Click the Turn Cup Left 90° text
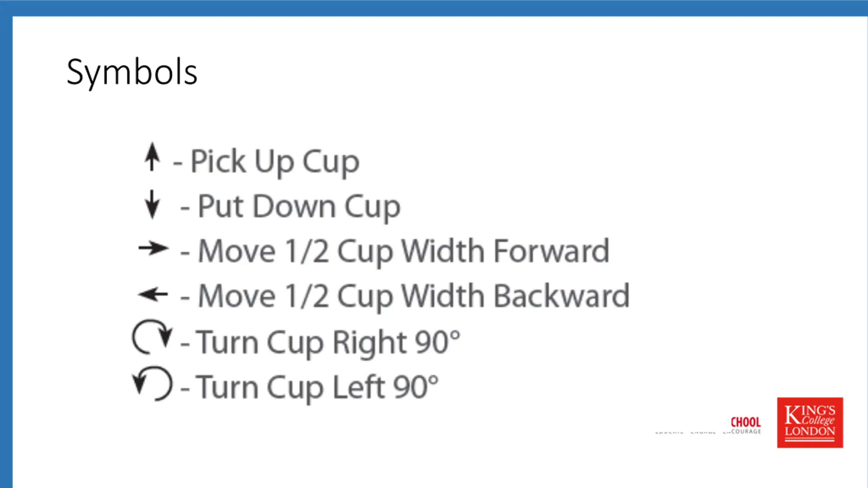This screenshot has height=488, width=868. click(x=317, y=388)
